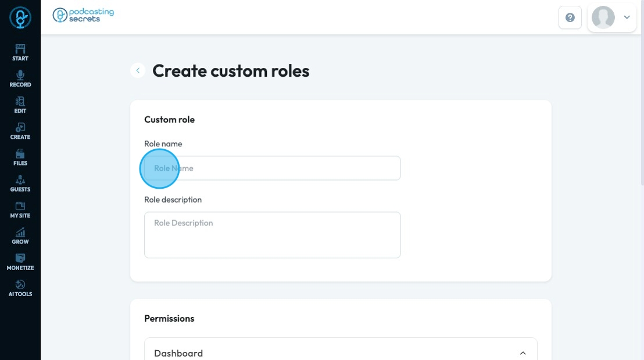The image size is (644, 360).
Task: Open the Monetize section
Action: click(20, 262)
